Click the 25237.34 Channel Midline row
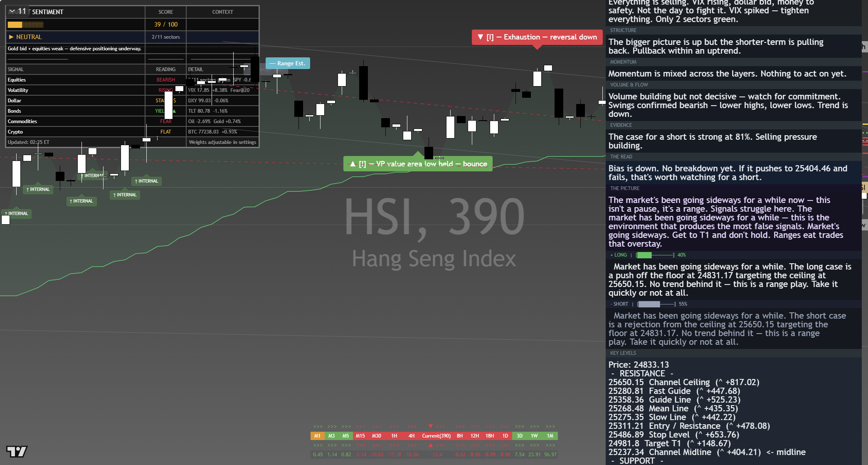The image size is (868, 465). pos(707,452)
